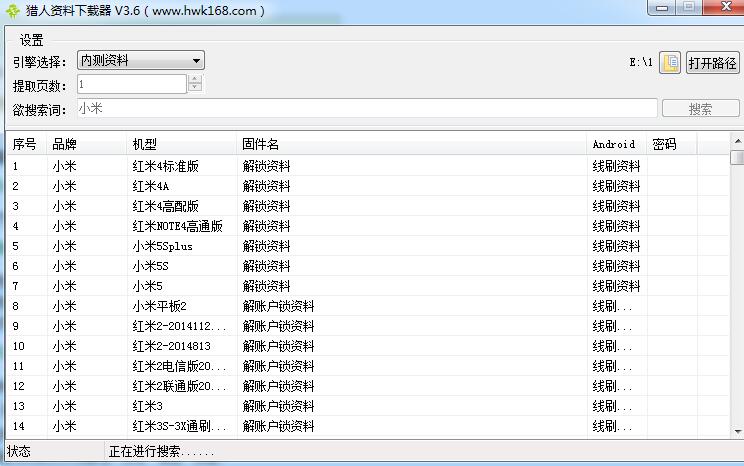The image size is (744, 466).
Task: Select row with 小米平板2
Action: pyautogui.click(x=368, y=306)
